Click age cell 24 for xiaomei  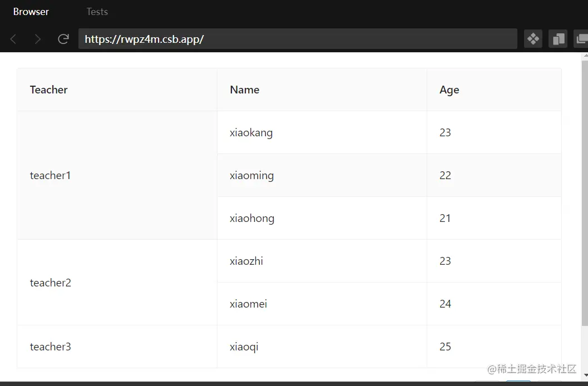click(446, 304)
